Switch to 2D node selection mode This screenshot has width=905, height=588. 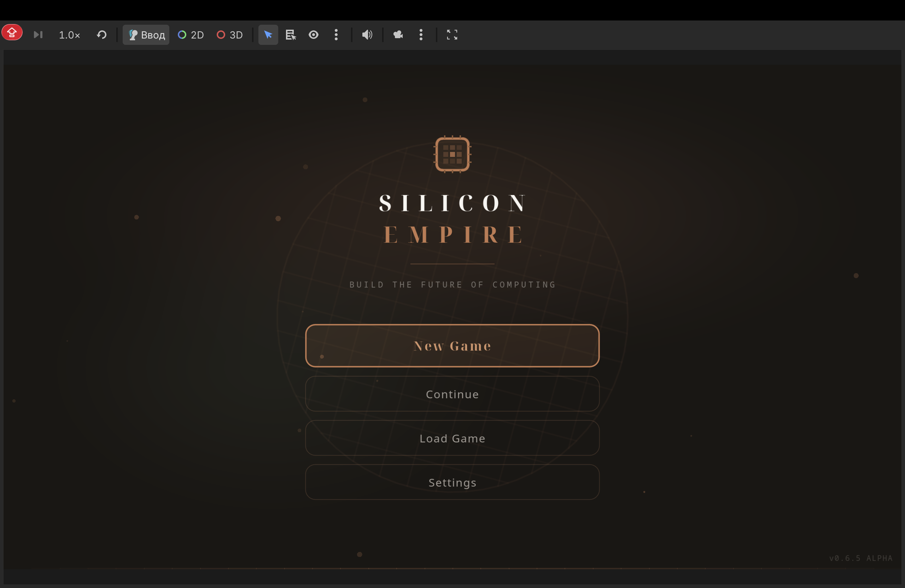pos(191,35)
